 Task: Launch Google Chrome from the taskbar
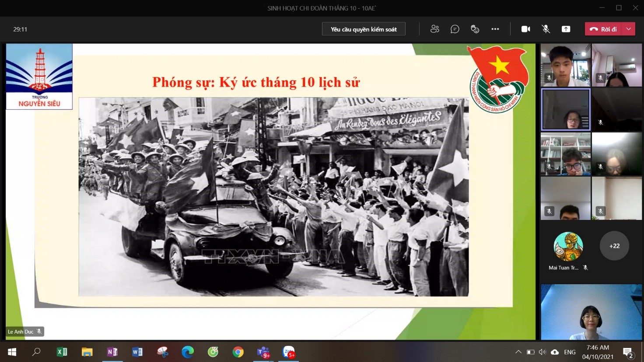pos(238,352)
